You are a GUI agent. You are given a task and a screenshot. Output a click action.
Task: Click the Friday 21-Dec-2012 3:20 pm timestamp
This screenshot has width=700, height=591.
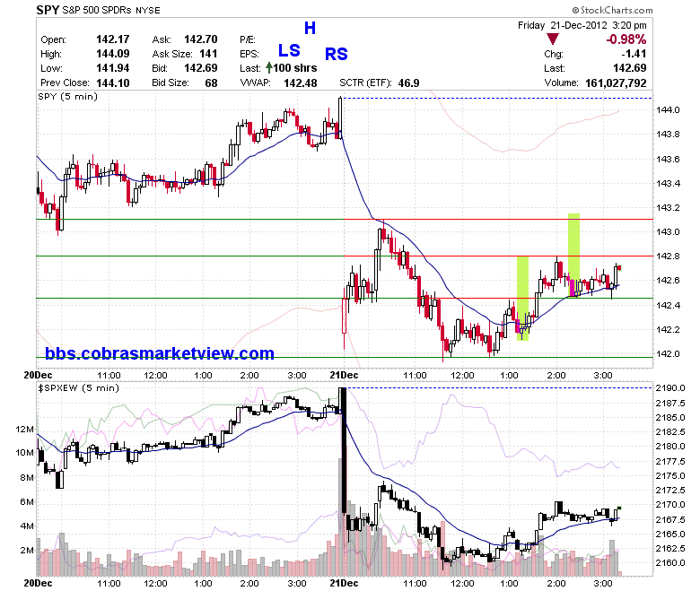point(582,25)
